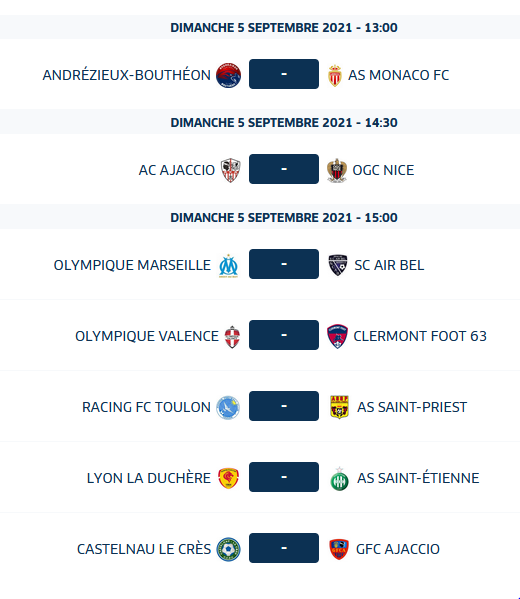Viewport: 520px width, 599px height.
Task: Open the SC Air Bel badge
Action: (338, 265)
